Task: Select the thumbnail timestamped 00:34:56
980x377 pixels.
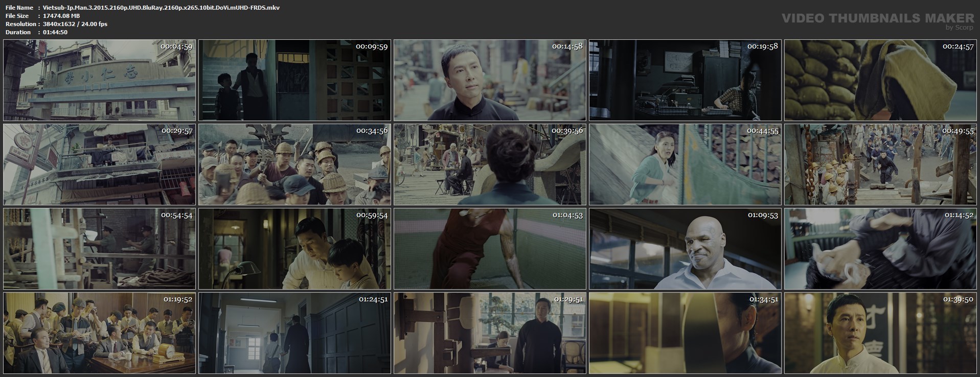Action: 294,164
